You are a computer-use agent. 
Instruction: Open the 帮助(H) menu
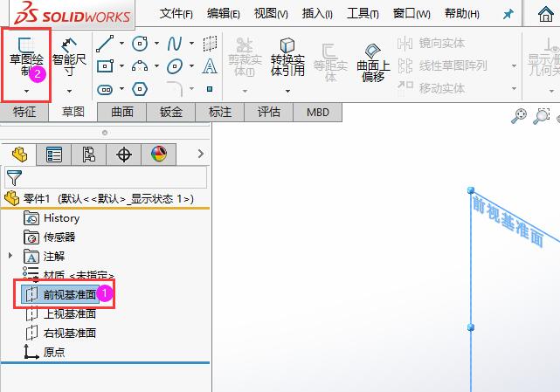coord(462,14)
